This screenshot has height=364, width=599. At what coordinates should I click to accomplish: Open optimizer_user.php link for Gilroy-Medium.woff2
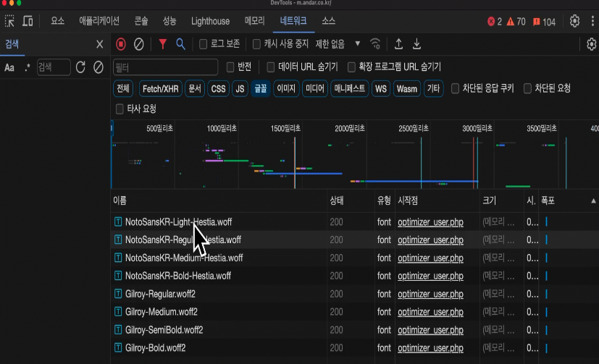430,312
